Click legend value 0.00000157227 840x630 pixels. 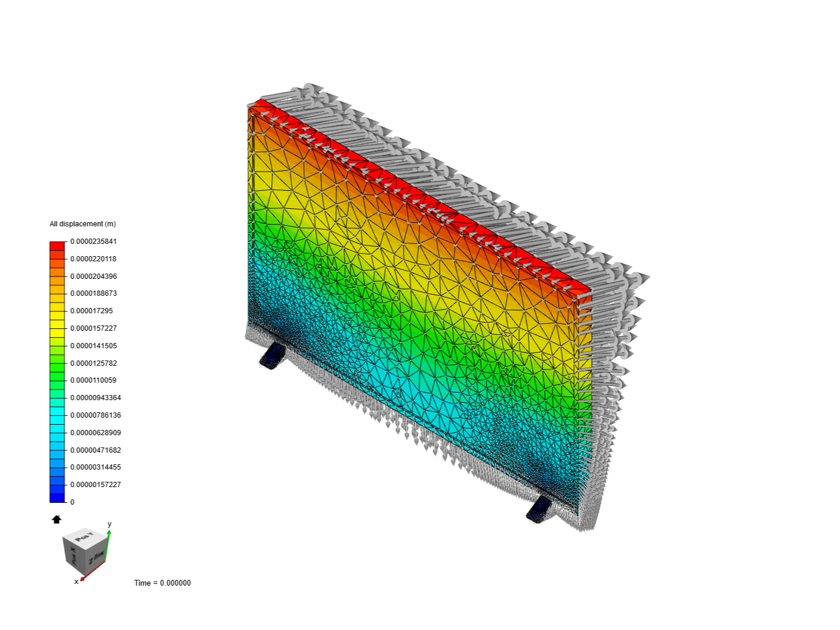click(96, 485)
